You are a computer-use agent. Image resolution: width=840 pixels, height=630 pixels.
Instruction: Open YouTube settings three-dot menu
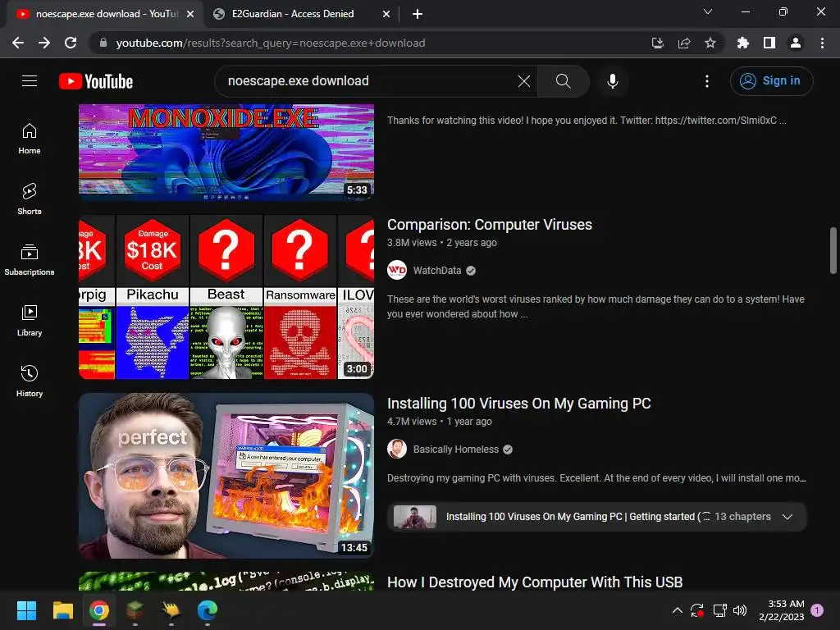[x=706, y=81]
